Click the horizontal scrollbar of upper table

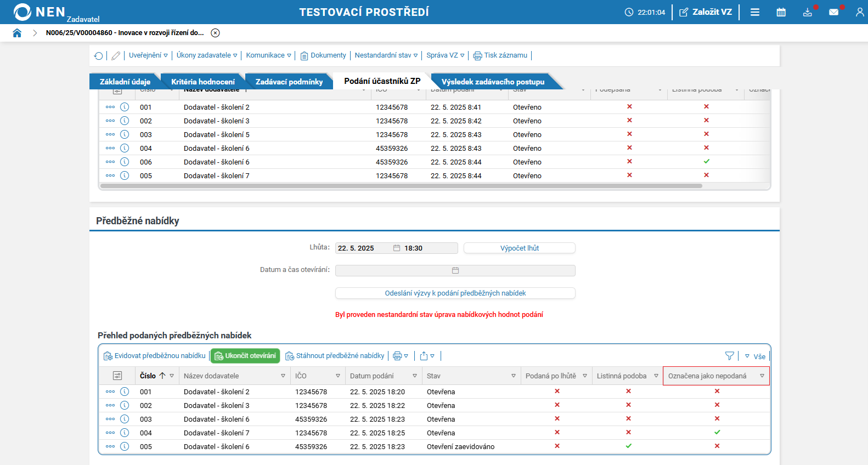[x=401, y=186]
